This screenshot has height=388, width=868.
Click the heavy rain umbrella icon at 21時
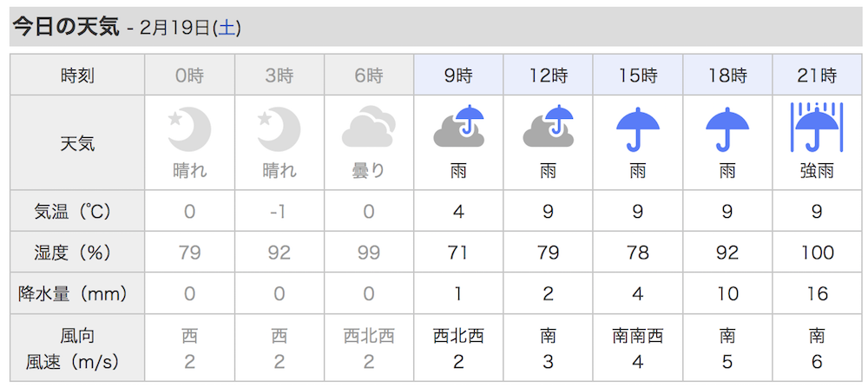817,128
